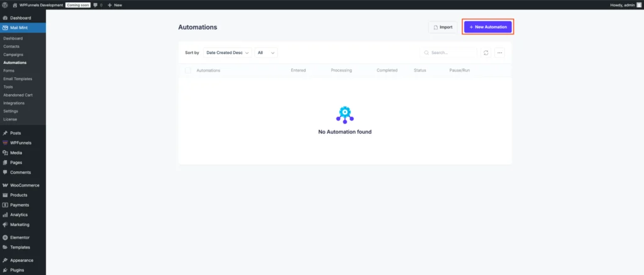Click the WPFunnels funnel icon
This screenshot has height=275, width=644.
coord(5,143)
